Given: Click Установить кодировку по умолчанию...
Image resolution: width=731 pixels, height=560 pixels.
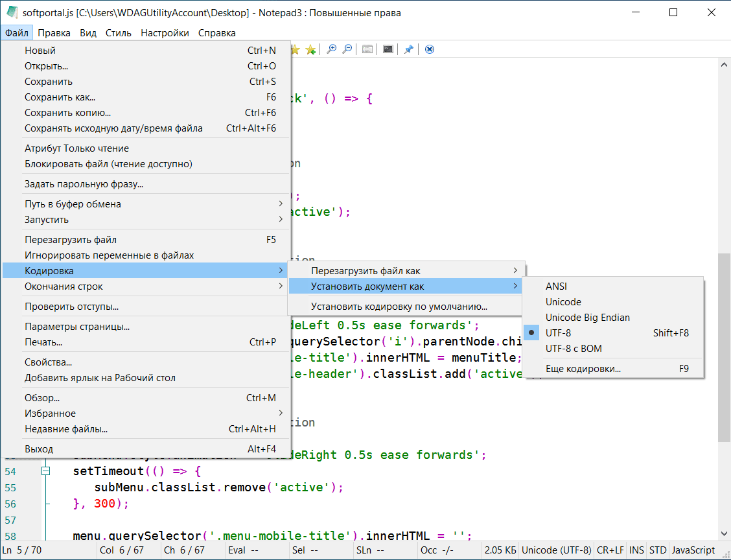Looking at the screenshot, I should click(x=399, y=307).
